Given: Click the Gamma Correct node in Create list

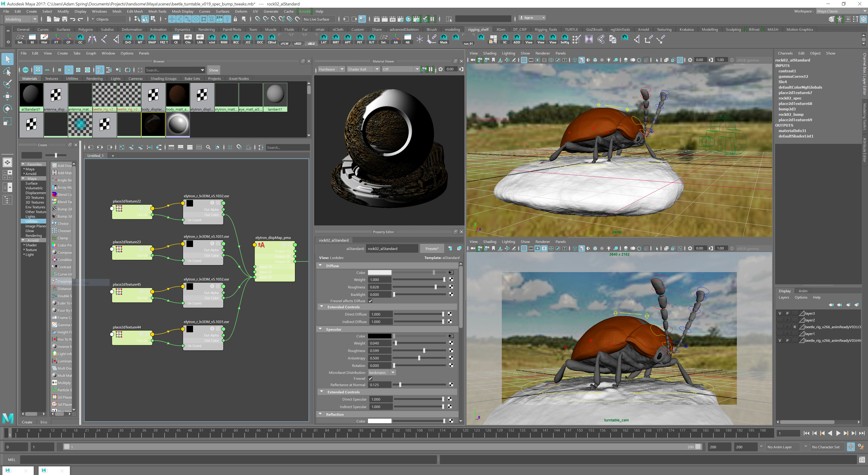Looking at the screenshot, I should [x=62, y=325].
